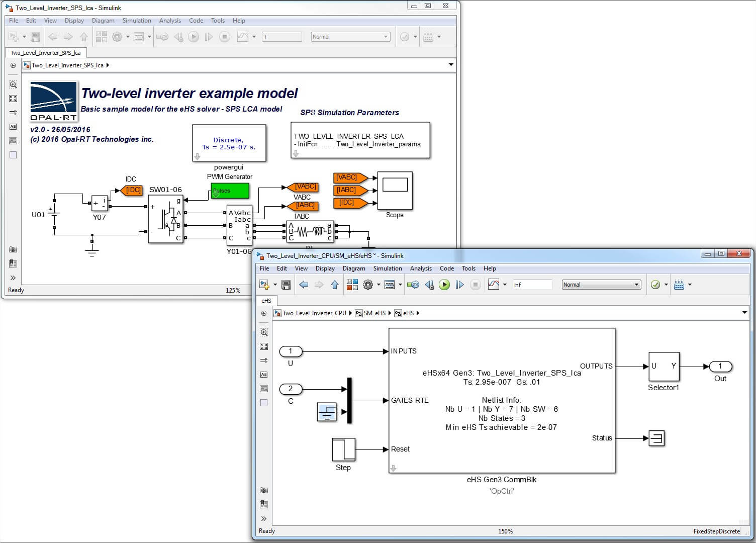Screen dimensions: 756x543
Task: Open File menu in eHS window
Action: [264, 268]
